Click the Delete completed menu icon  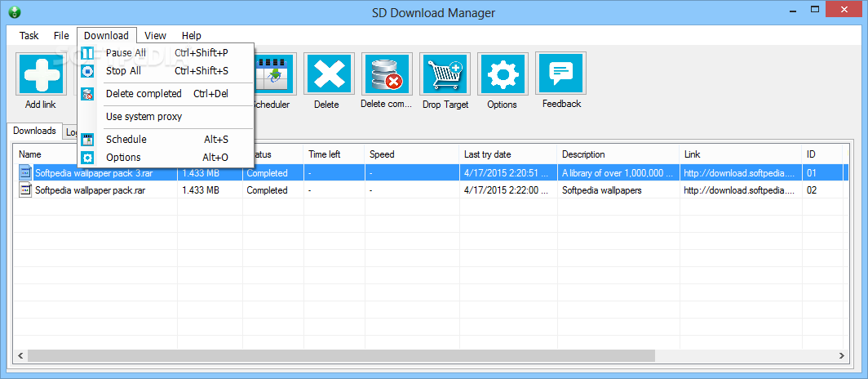87,94
